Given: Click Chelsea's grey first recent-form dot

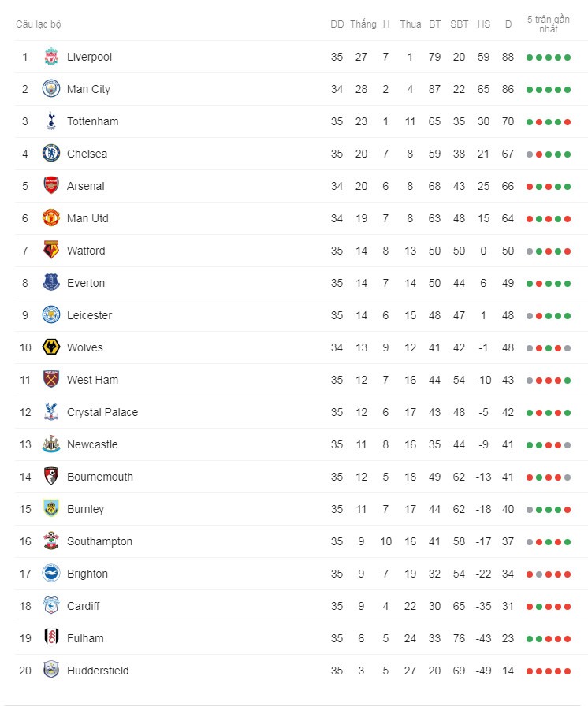Looking at the screenshot, I should pos(530,154).
